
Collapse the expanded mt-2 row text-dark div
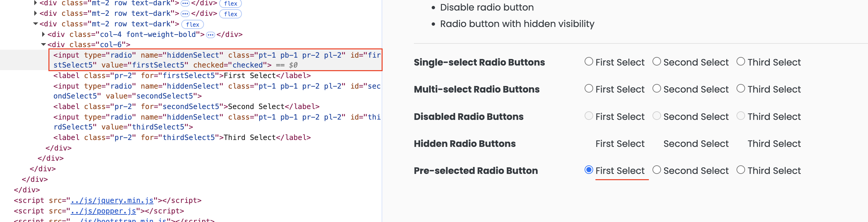click(35, 24)
